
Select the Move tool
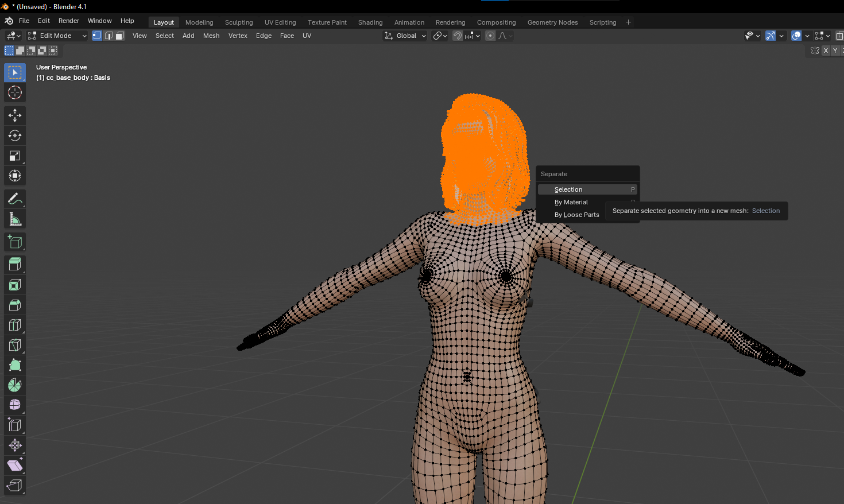coord(15,115)
